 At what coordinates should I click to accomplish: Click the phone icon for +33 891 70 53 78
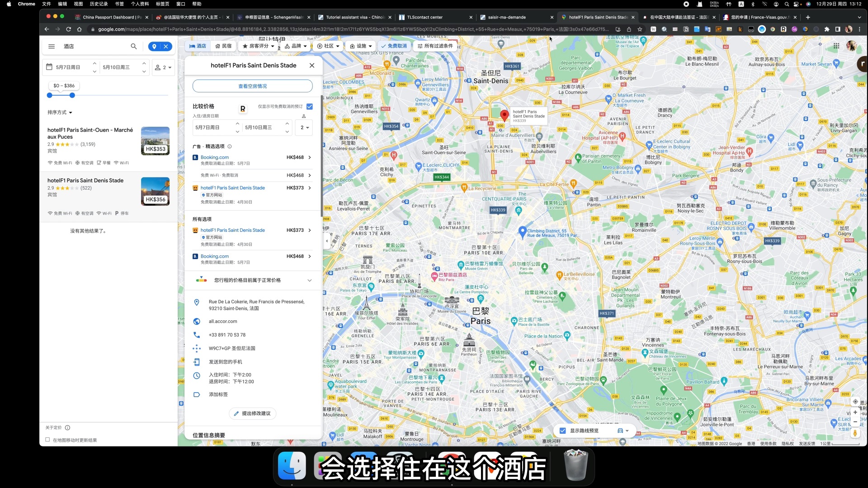click(197, 335)
